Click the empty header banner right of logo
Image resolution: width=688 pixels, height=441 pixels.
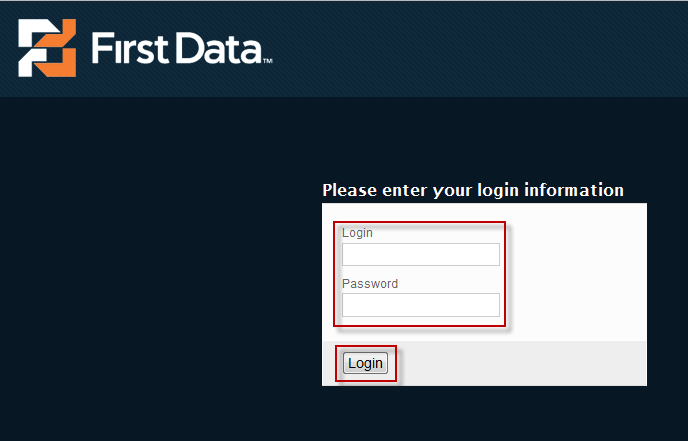[x=480, y=48]
